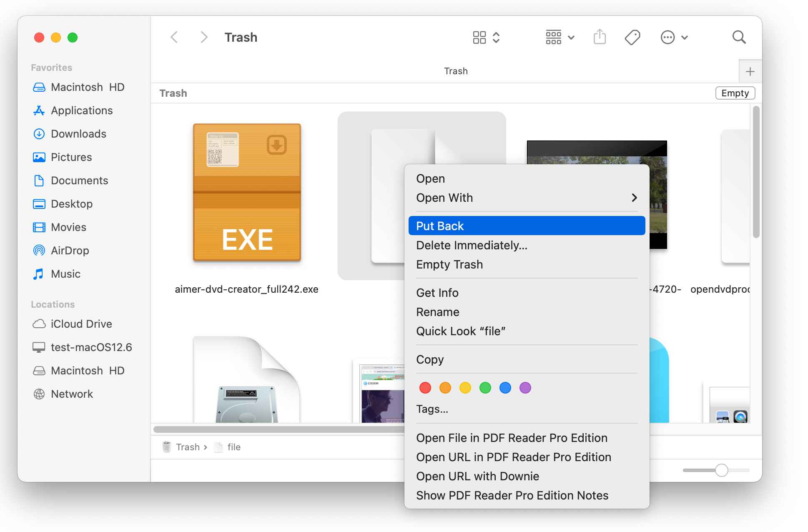This screenshot has width=808, height=532.
Task: Switch view mode with icon view toggle
Action: pos(486,37)
